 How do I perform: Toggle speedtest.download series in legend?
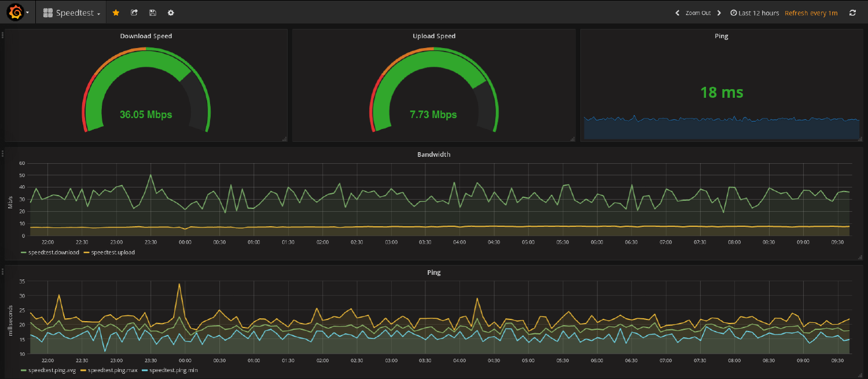[53, 252]
